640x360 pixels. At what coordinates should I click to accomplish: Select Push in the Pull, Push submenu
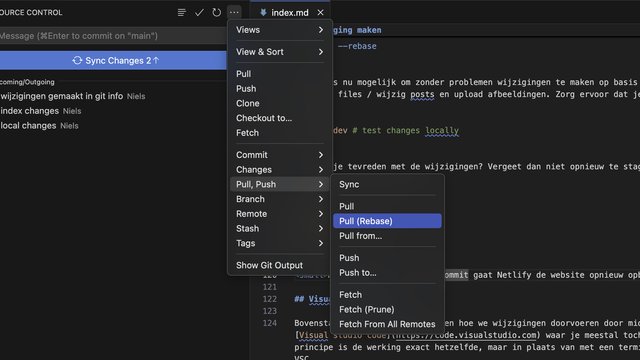387,258
